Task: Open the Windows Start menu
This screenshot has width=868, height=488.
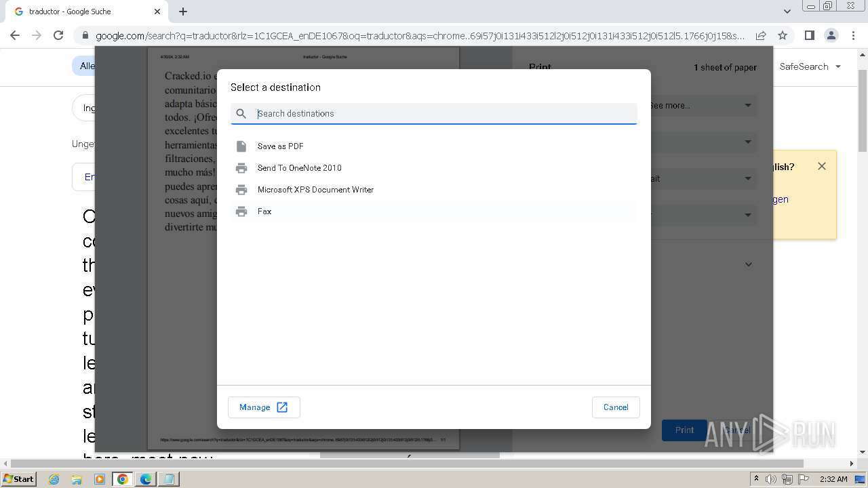Action: pos(18,479)
